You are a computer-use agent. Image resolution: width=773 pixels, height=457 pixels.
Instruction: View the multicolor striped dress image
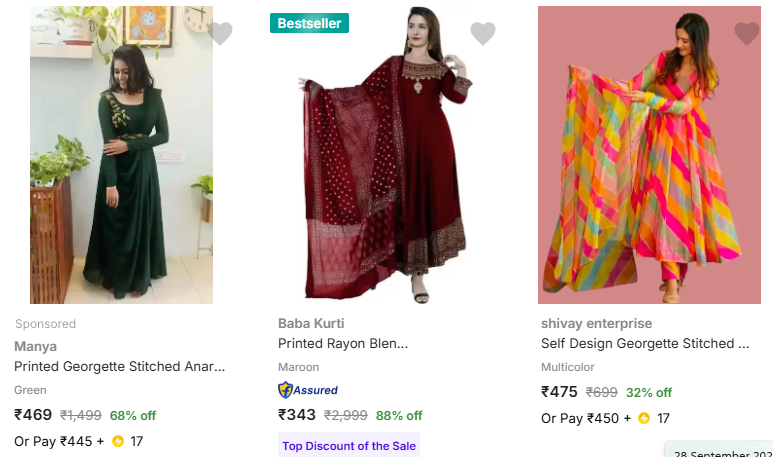pos(649,155)
